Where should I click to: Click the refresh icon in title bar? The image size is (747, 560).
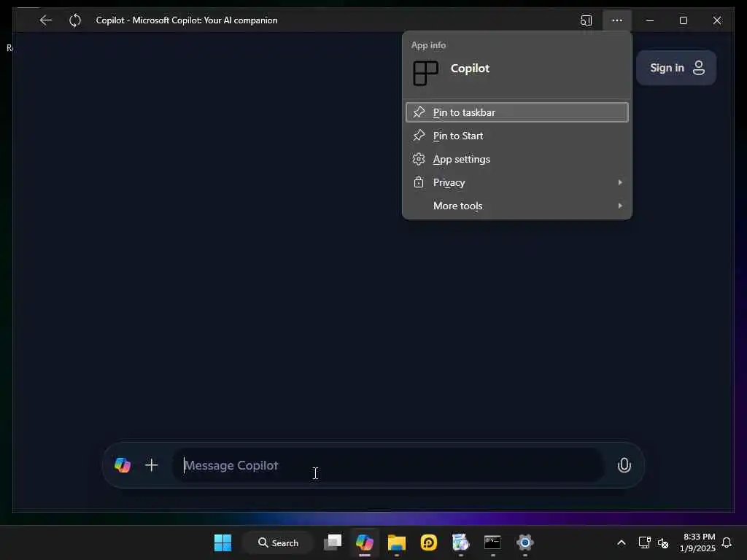[75, 20]
